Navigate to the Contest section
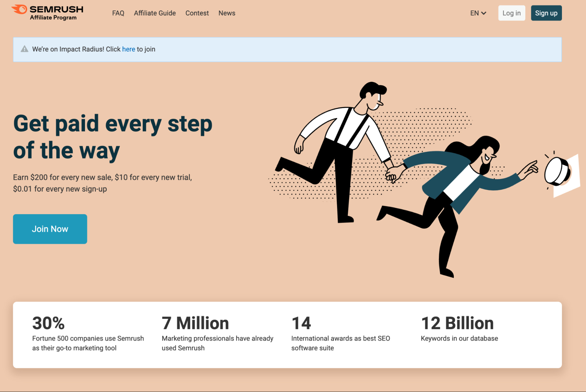The height and width of the screenshot is (392, 586). (197, 13)
